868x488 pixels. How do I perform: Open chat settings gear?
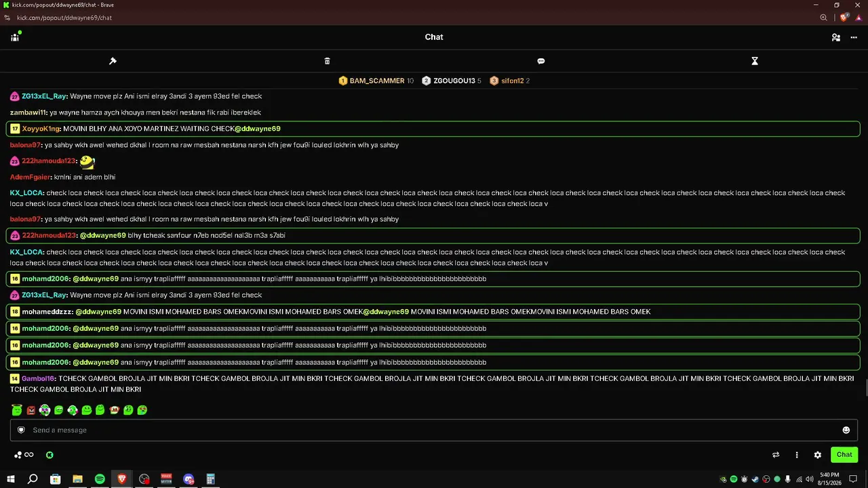point(818,455)
